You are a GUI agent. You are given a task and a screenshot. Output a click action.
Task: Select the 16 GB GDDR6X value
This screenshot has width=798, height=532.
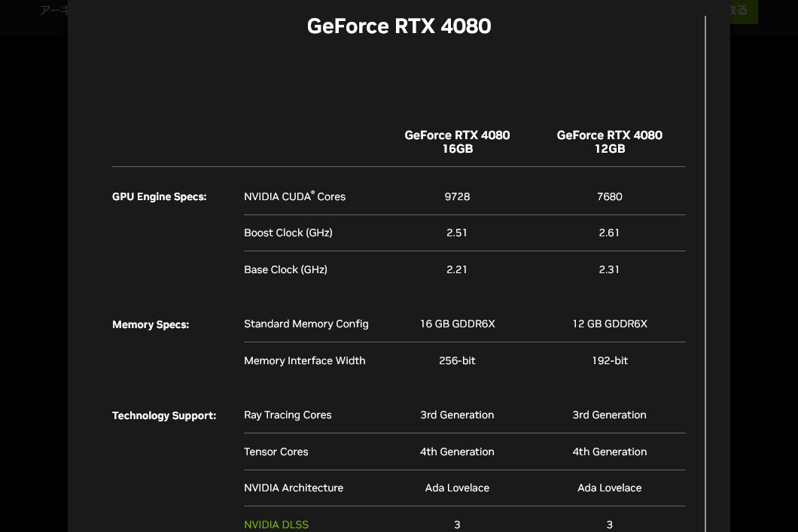coord(457,324)
